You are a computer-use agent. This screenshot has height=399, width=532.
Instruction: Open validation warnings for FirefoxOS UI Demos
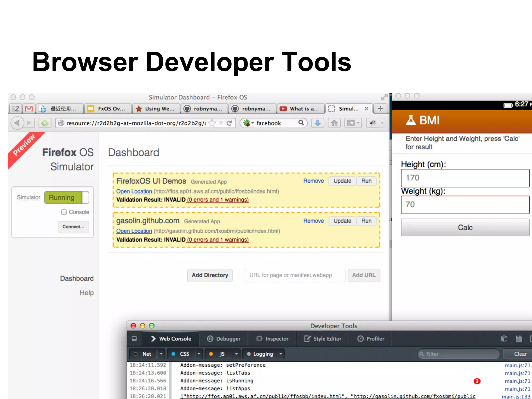[x=218, y=199]
